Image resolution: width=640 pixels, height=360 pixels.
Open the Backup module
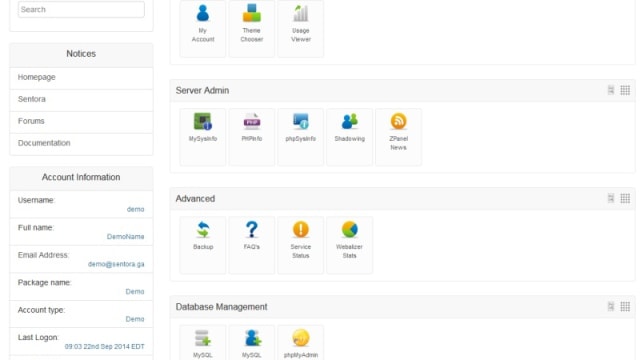[x=202, y=245]
